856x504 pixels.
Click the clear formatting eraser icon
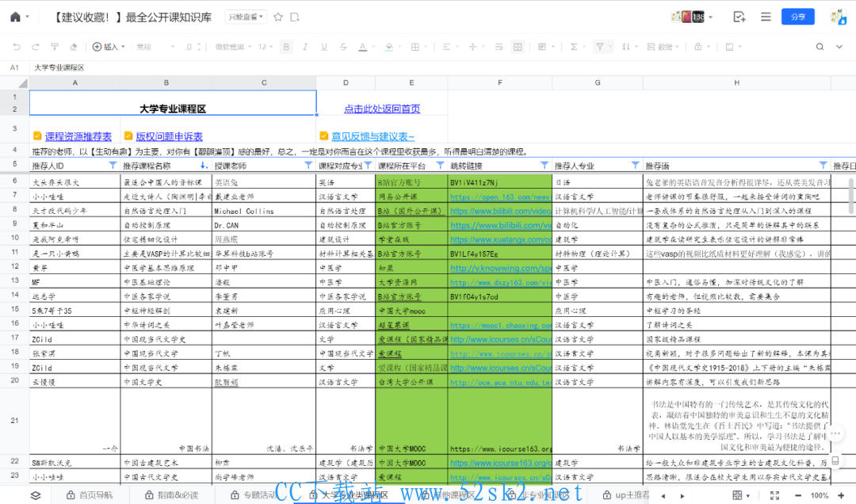73,47
